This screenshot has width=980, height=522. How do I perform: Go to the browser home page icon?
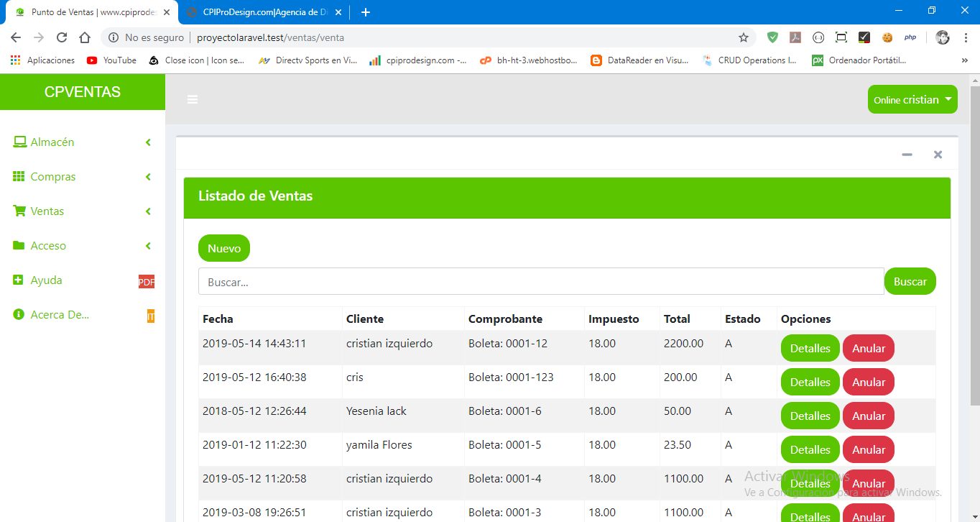point(85,37)
